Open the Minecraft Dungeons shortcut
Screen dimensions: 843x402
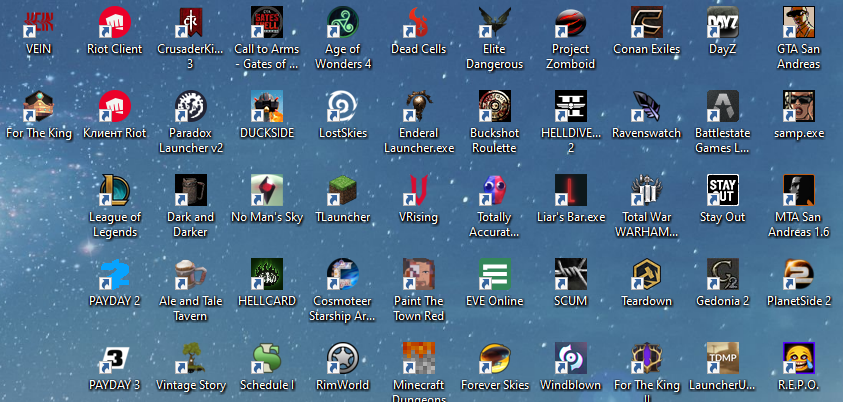[x=419, y=358]
